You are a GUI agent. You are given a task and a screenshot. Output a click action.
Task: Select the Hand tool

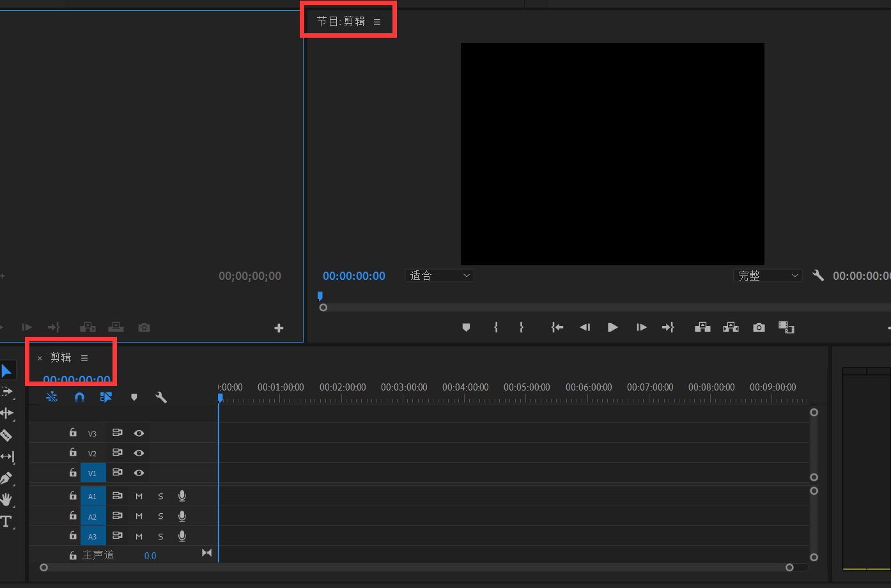(6, 499)
